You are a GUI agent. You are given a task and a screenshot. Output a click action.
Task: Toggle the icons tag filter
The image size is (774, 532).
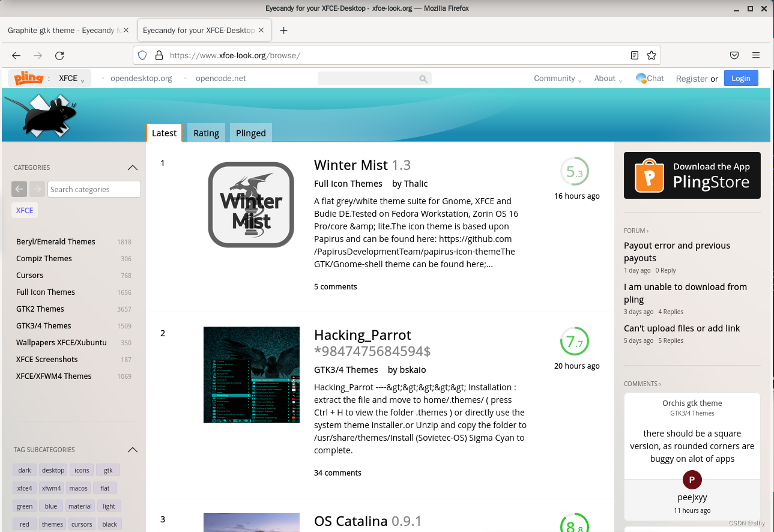tap(82, 470)
